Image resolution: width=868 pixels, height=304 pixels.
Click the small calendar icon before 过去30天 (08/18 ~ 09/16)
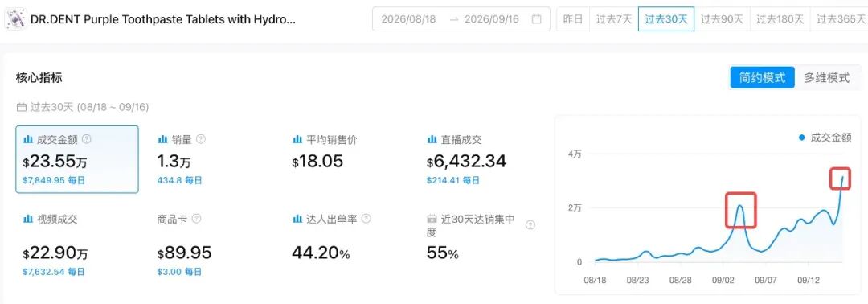click(21, 107)
